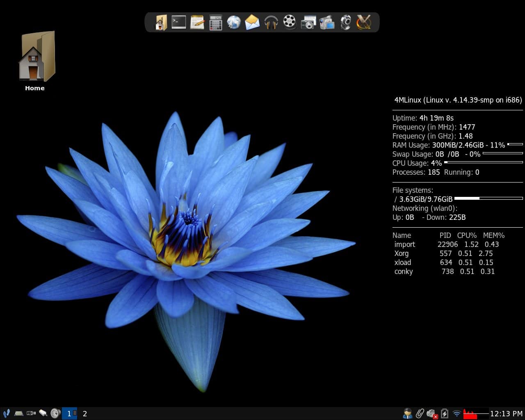Click the user avatar tray icon
Image resolution: width=525 pixels, height=420 pixels.
[x=407, y=413]
